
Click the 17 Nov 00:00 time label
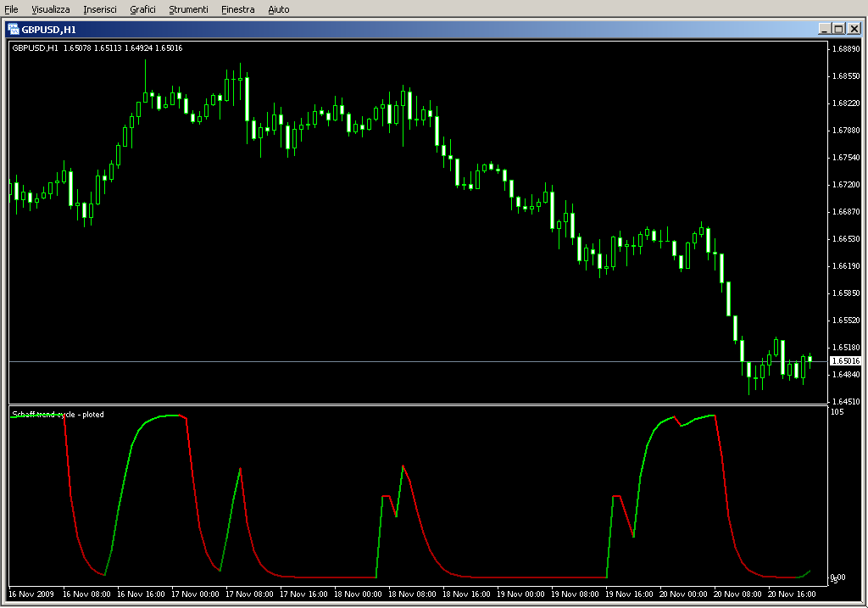point(195,594)
